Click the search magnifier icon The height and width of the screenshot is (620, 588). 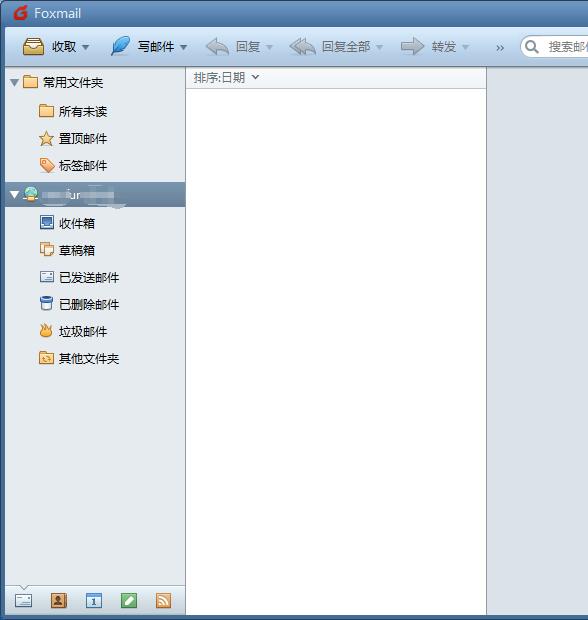point(532,47)
